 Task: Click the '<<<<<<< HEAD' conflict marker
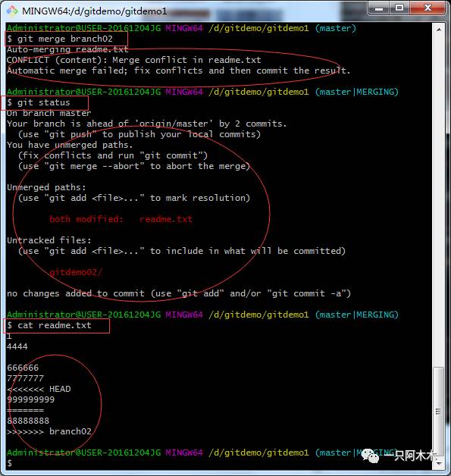39,389
